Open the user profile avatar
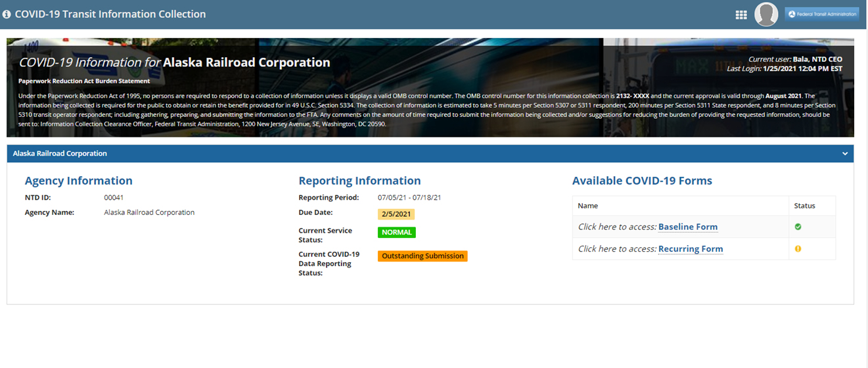 [x=766, y=14]
